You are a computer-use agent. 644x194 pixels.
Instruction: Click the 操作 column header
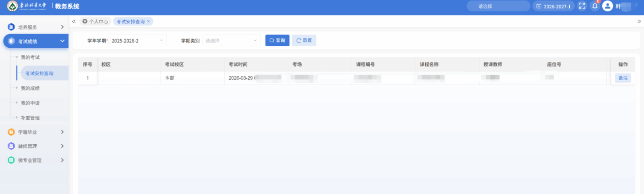[623, 64]
